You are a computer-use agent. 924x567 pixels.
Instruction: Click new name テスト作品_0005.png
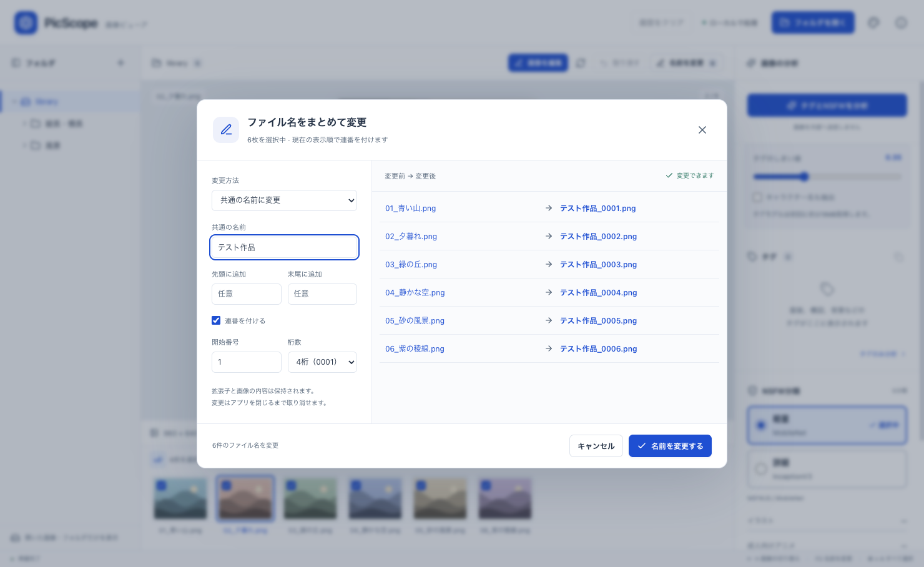click(599, 321)
